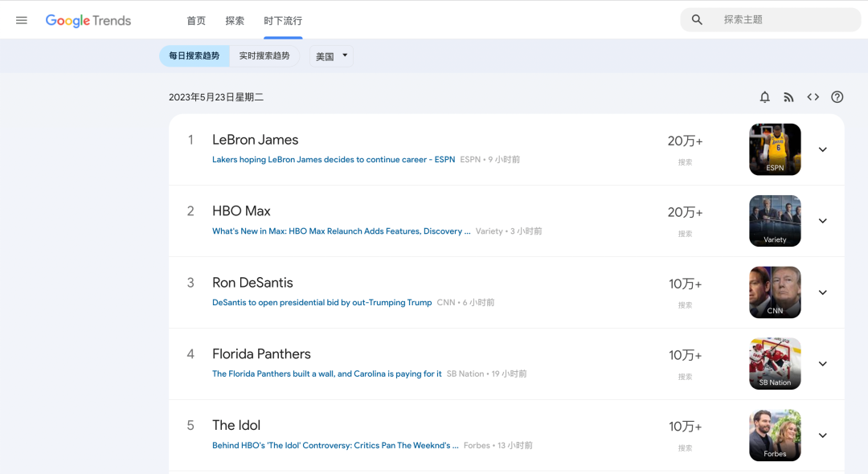Click the 20万+ count for HBO Max
The height and width of the screenshot is (474, 868).
coord(685,212)
